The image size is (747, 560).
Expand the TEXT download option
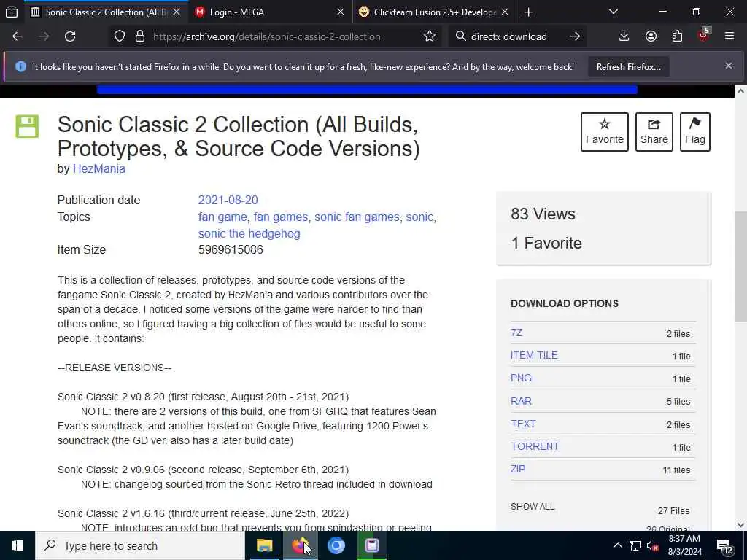tap(523, 424)
